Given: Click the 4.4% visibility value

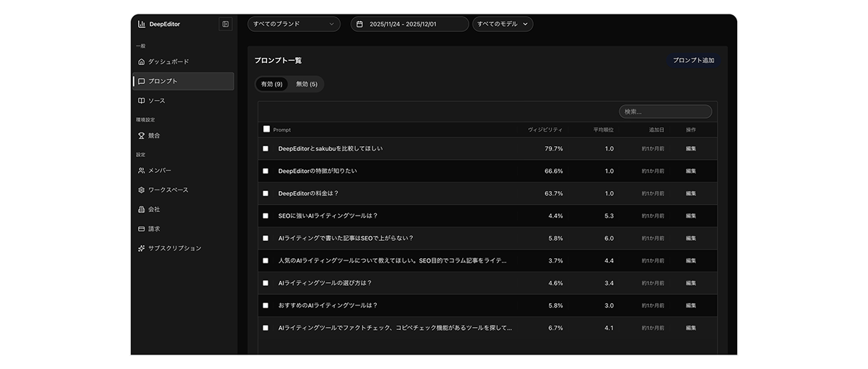Looking at the screenshot, I should click(556, 216).
